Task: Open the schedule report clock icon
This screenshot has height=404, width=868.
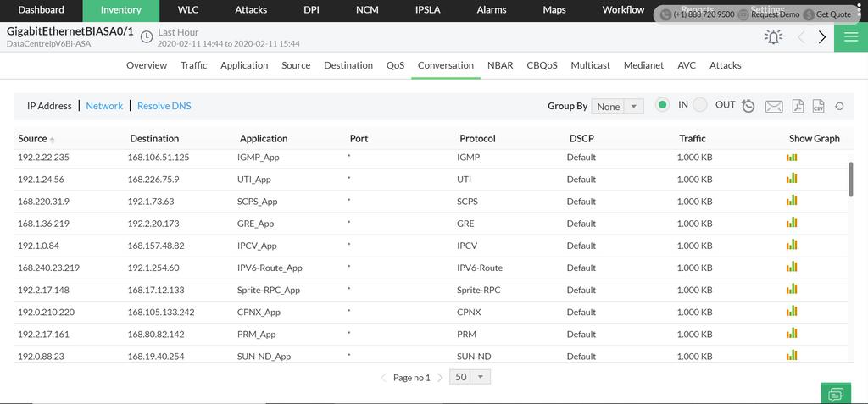Action: (x=748, y=106)
